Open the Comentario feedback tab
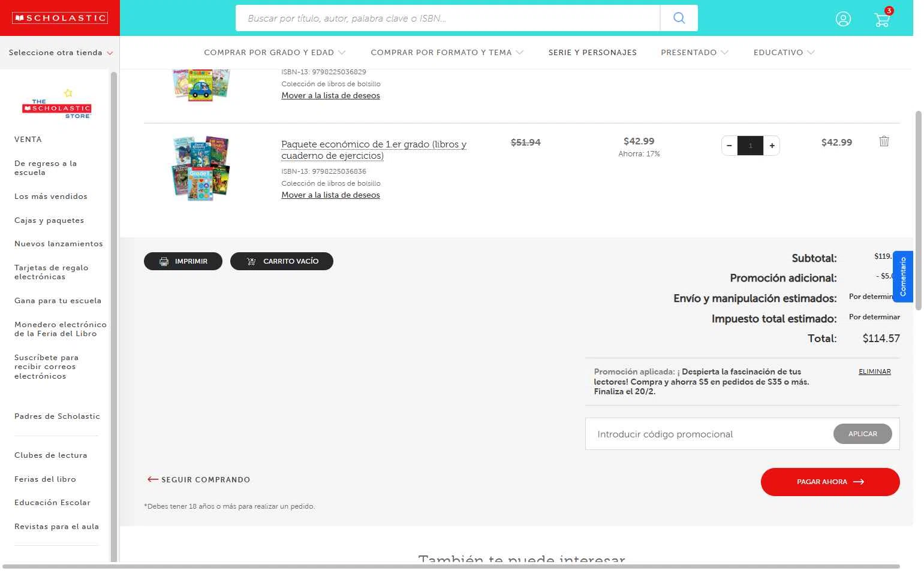The width and height of the screenshot is (924, 571). click(x=902, y=276)
